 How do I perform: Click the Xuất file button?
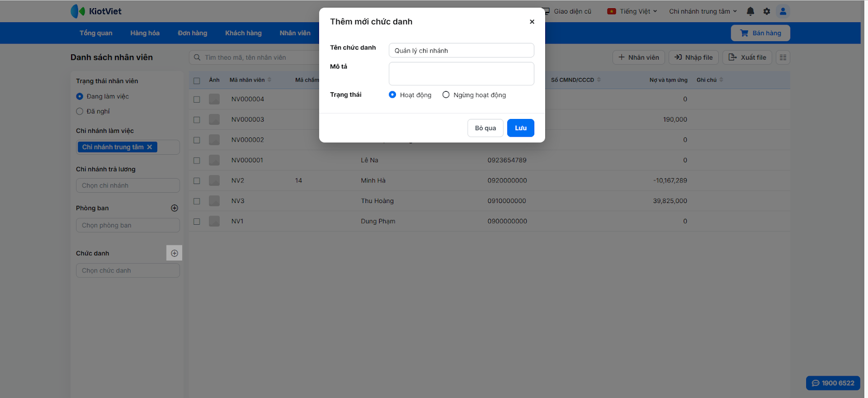coord(747,58)
